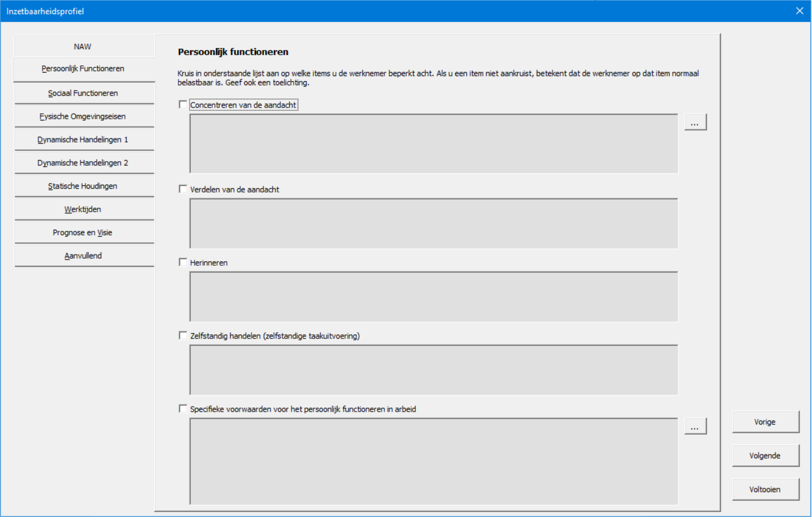Image resolution: width=812 pixels, height=517 pixels.
Task: Click inside the Herinneren explanation text field
Action: click(433, 297)
